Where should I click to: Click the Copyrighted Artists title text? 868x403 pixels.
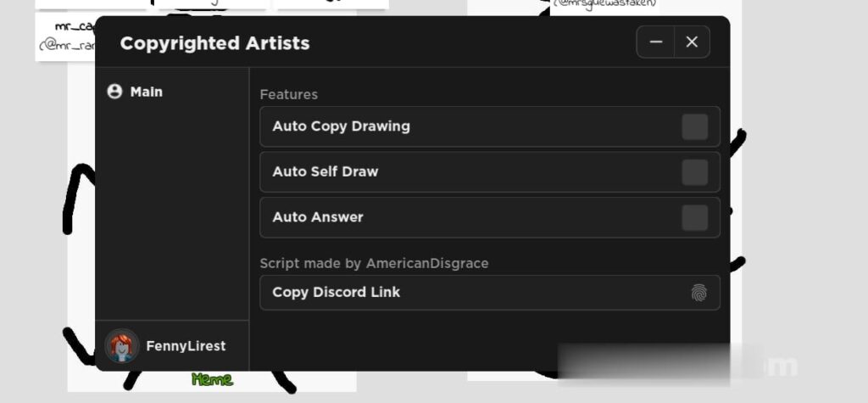(x=214, y=43)
